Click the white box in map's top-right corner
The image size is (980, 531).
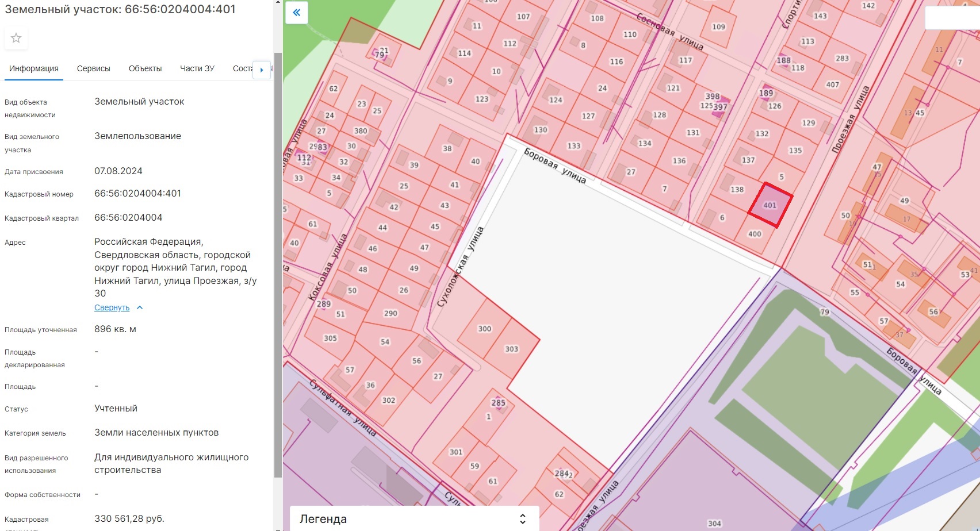click(x=952, y=18)
